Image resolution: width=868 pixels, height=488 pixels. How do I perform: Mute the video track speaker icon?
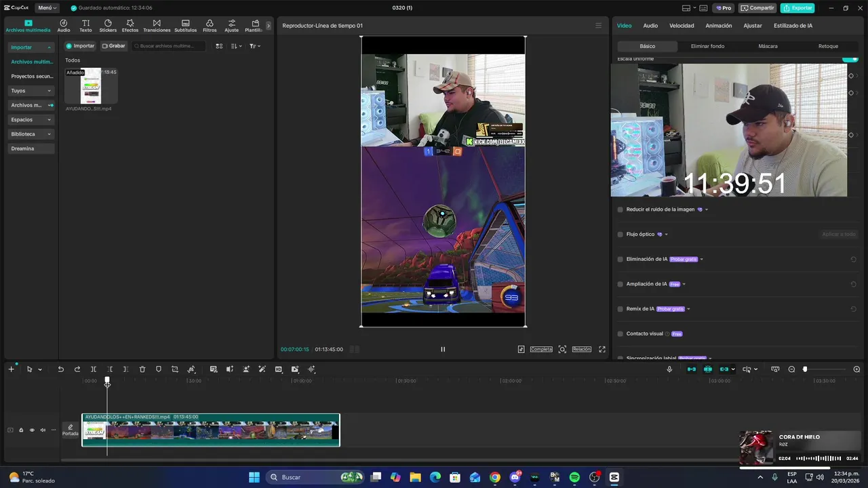[43, 430]
